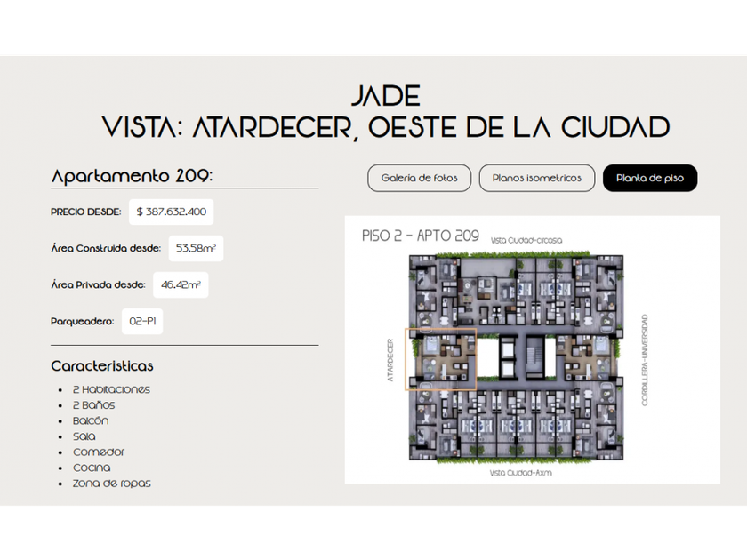Click the 'Zona de ropas' list item
747x560 pixels.
coord(111,484)
